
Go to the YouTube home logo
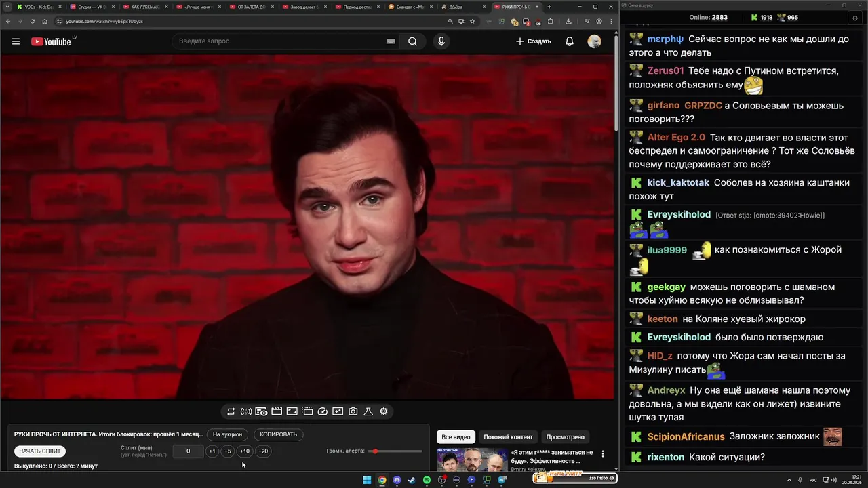(x=51, y=41)
